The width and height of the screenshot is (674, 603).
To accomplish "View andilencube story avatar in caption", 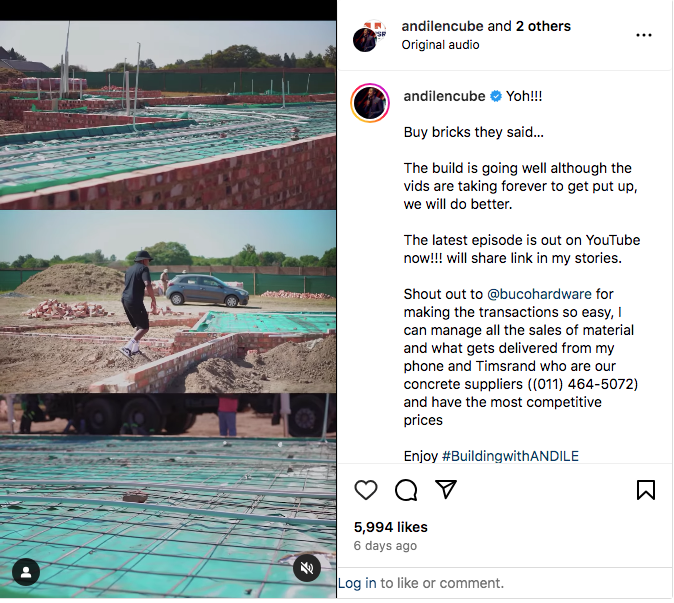I will pyautogui.click(x=370, y=104).
